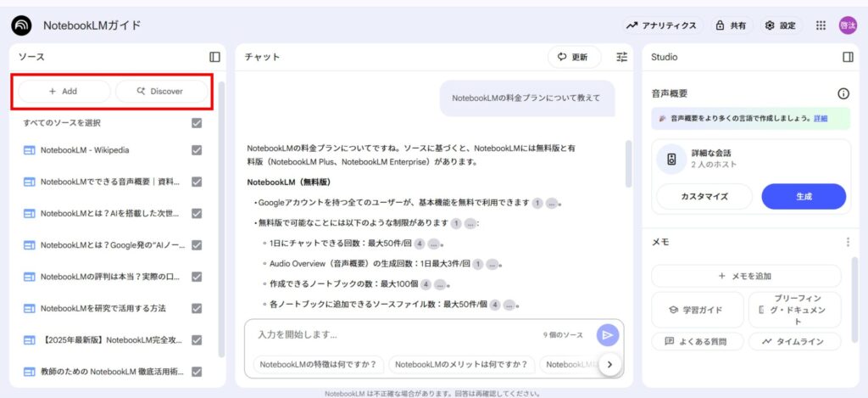The width and height of the screenshot is (868, 398).
Task: Collapse the ソース panel with its panel icon
Action: point(214,57)
